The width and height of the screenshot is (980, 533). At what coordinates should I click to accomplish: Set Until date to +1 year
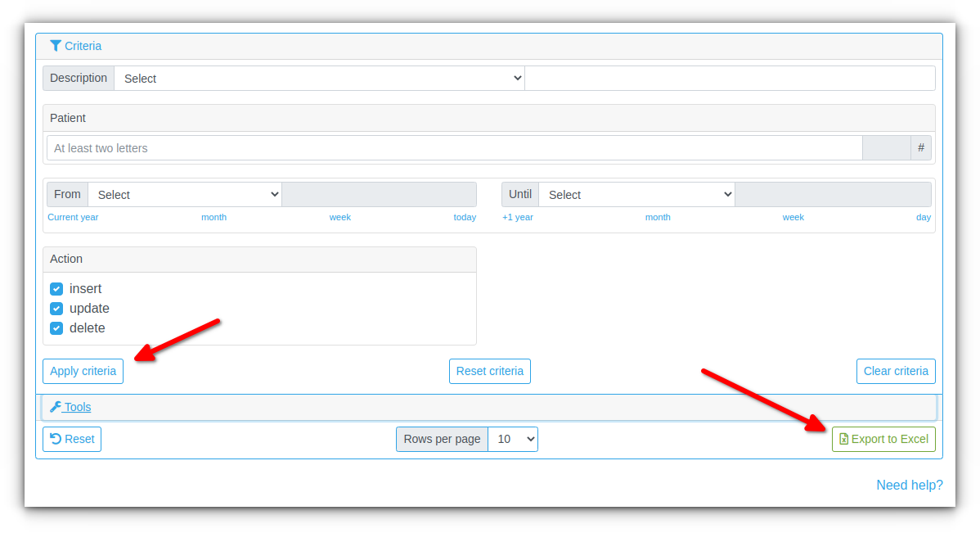(518, 217)
